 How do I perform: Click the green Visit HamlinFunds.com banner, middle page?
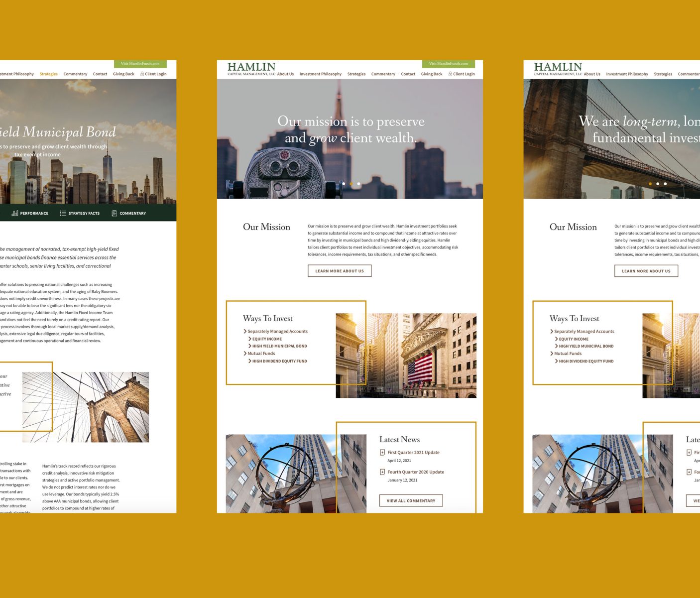click(448, 64)
